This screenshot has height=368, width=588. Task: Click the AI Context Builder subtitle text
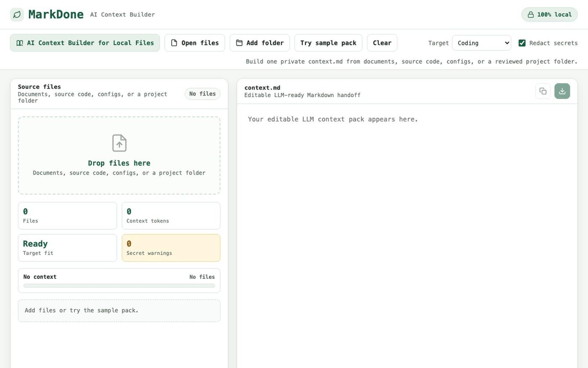point(123,15)
